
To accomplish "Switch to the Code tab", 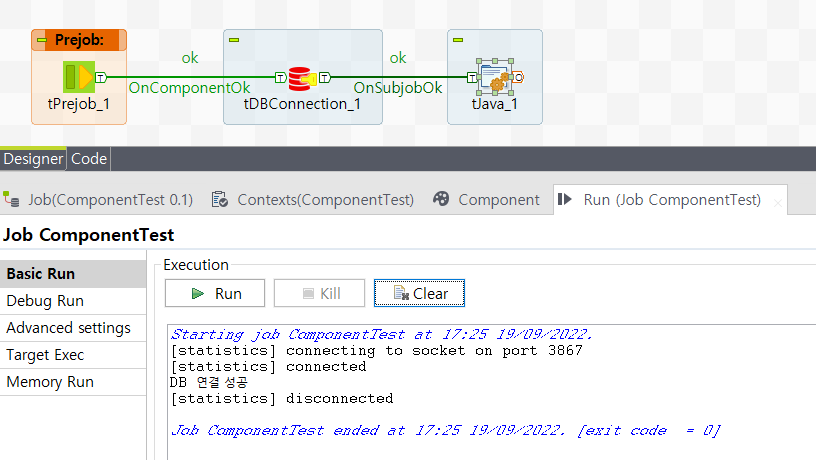I will 89,159.
